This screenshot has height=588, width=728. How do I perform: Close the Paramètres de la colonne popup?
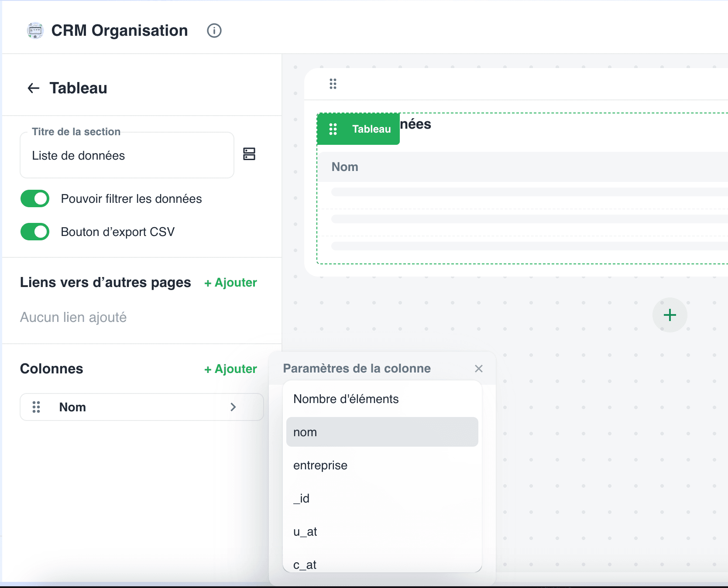(479, 369)
